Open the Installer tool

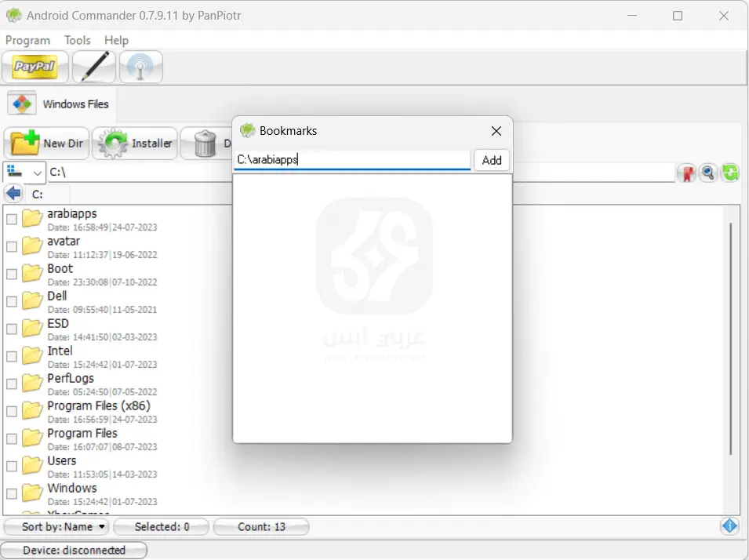[135, 144]
